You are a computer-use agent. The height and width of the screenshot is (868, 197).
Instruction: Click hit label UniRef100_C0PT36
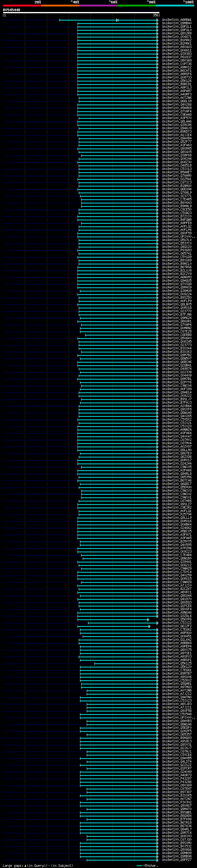tap(176, 64)
